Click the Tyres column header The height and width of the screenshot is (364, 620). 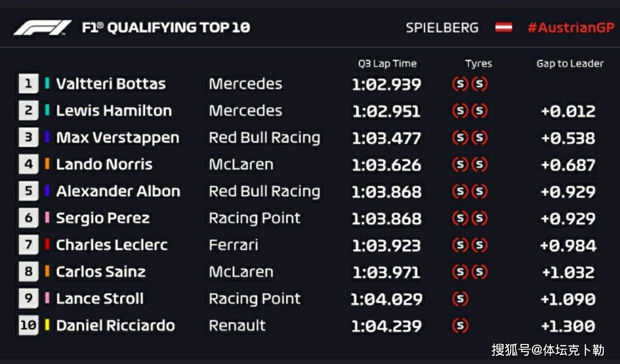coord(478,63)
